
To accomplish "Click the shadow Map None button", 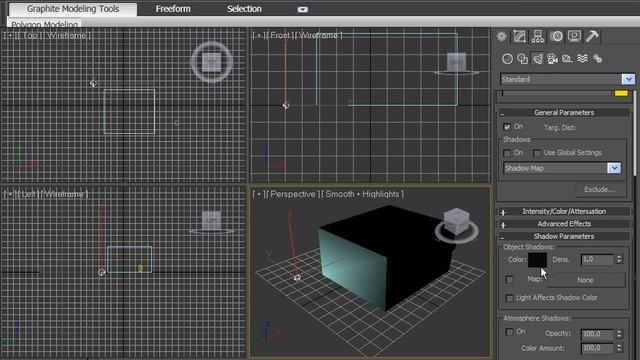I will click(x=585, y=280).
